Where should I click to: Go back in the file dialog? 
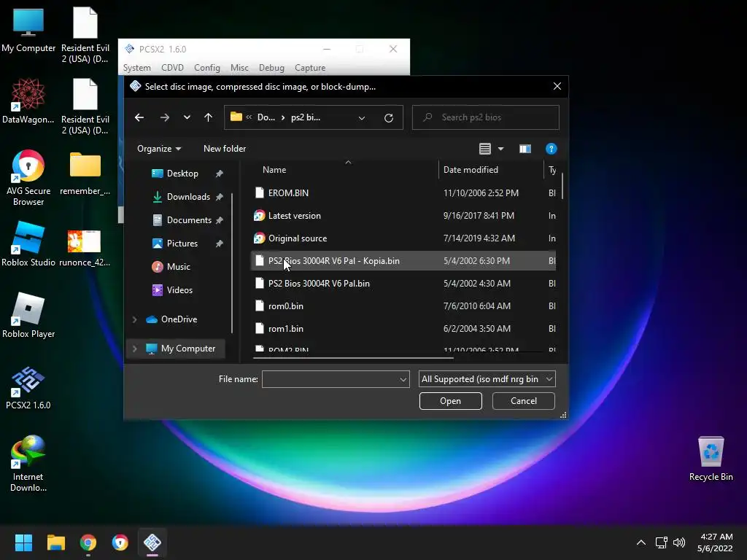click(x=139, y=117)
